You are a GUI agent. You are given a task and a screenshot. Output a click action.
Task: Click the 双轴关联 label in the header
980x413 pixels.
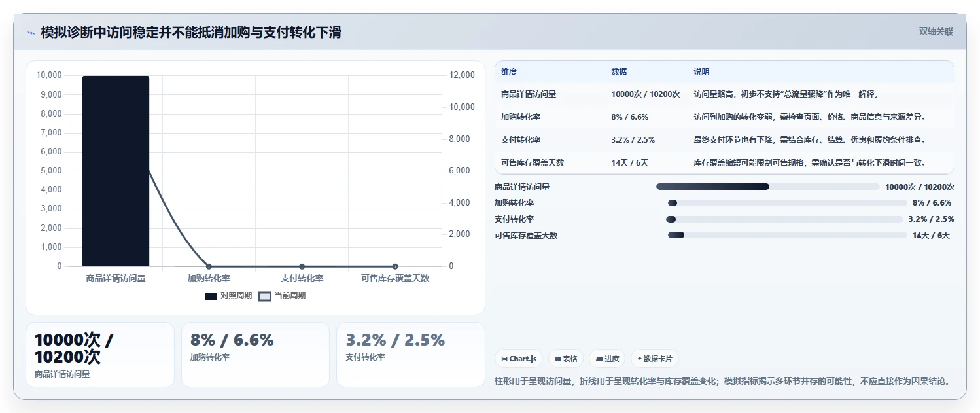point(936,32)
